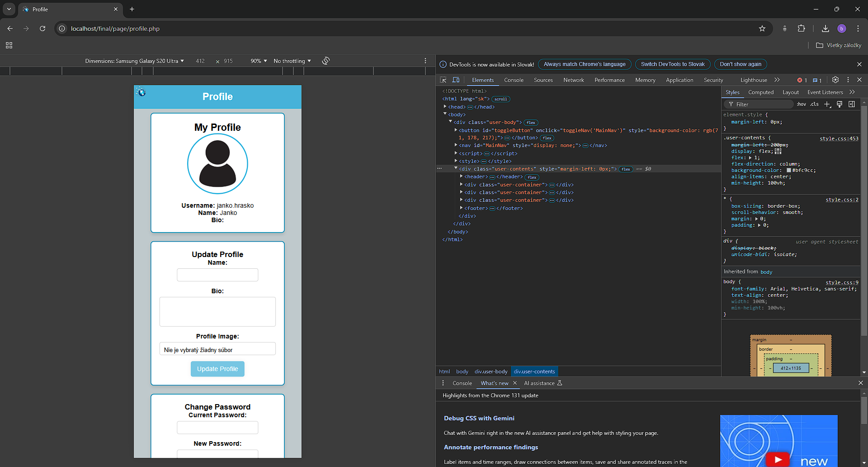Click the globe toggle navigation button
The height and width of the screenshot is (467, 868).
click(142, 92)
